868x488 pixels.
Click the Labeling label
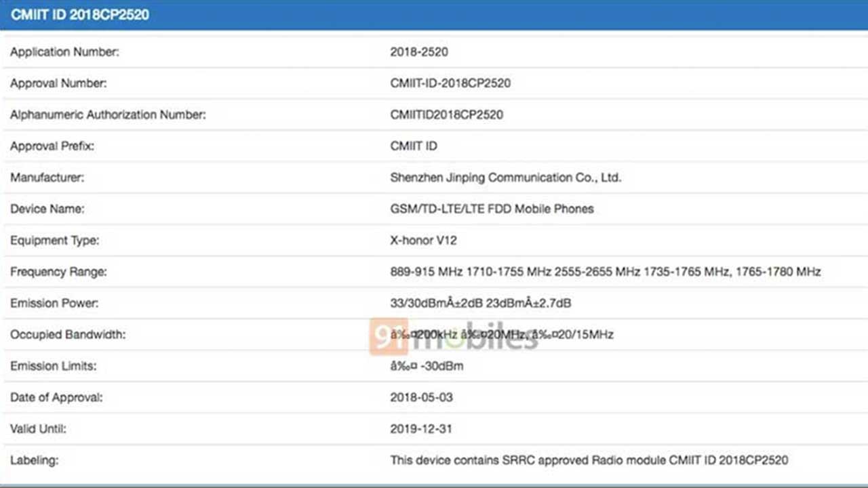coord(34,460)
